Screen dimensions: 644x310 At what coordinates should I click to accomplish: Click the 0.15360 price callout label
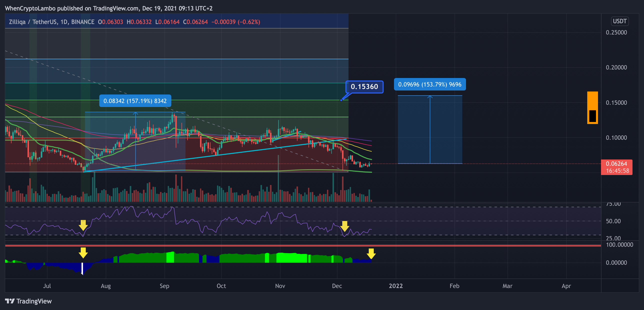[364, 87]
